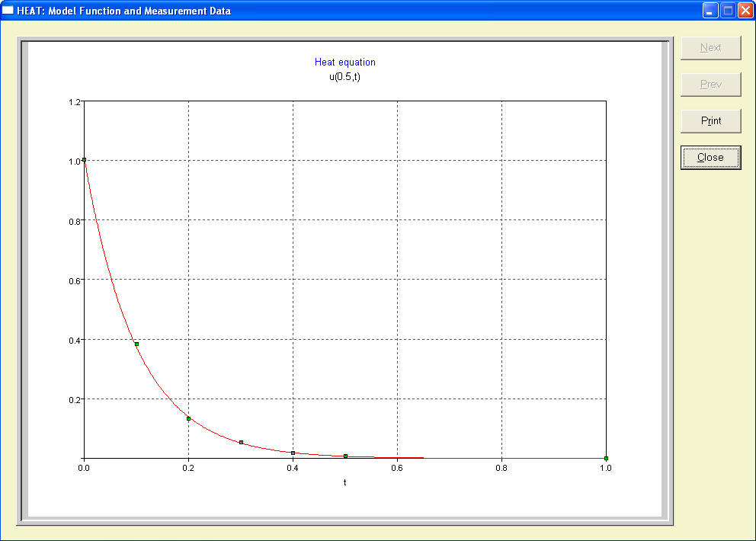
Task: Click the 't' x-axis label
Action: click(344, 482)
